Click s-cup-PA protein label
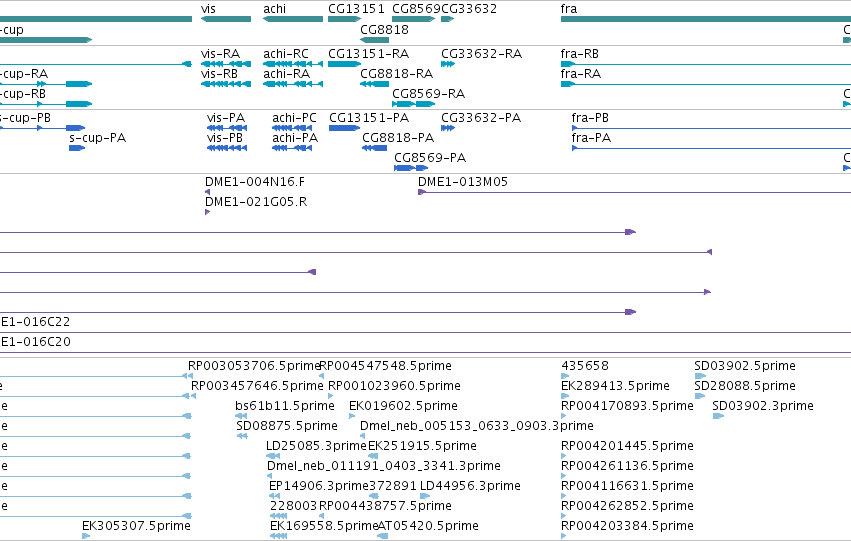Screen dimensions: 851x541 (x=98, y=138)
